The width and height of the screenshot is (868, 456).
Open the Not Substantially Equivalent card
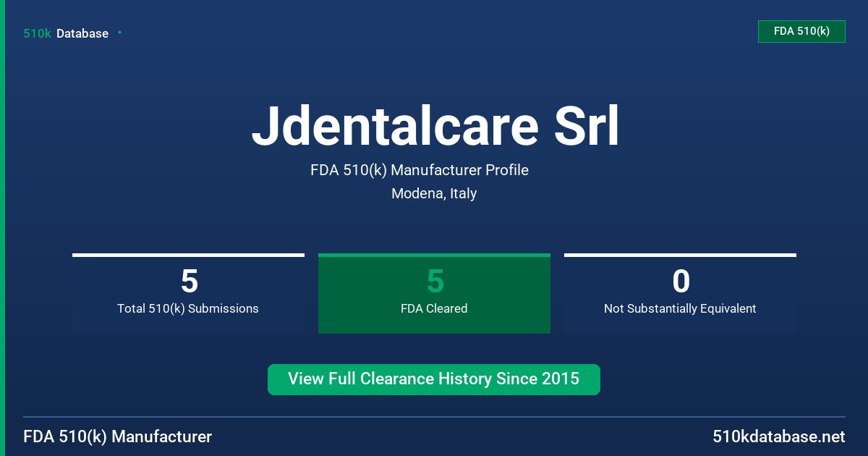click(x=680, y=294)
